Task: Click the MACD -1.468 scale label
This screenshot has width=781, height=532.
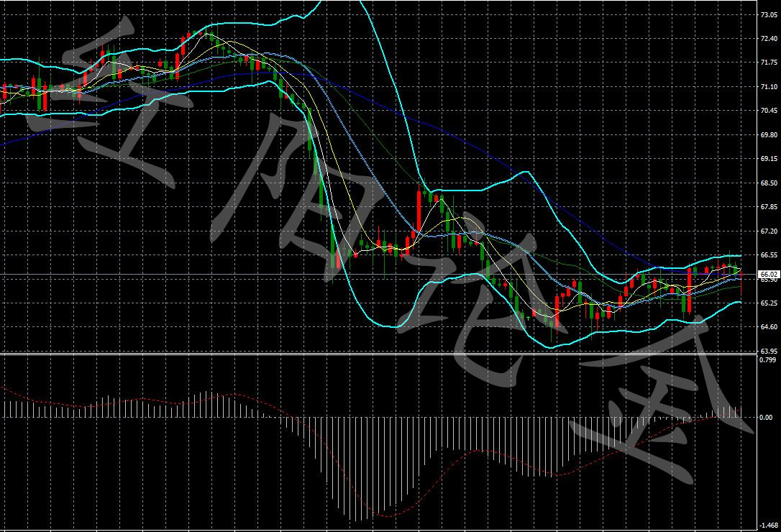Action: 769,526
